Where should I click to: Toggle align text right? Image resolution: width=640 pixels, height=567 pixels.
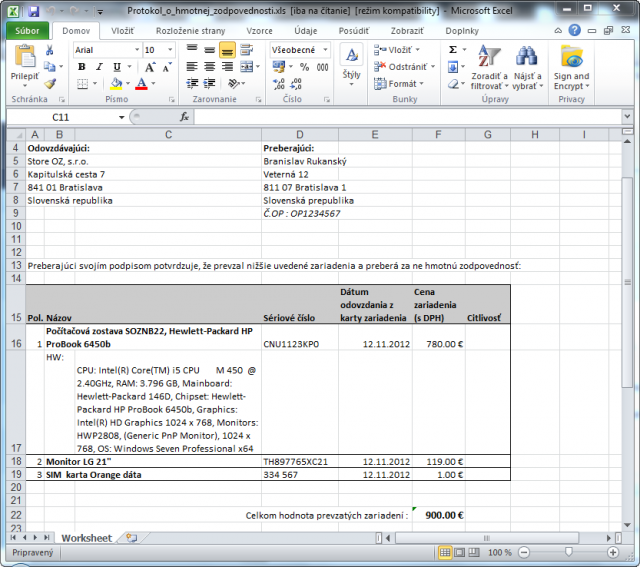(227, 67)
